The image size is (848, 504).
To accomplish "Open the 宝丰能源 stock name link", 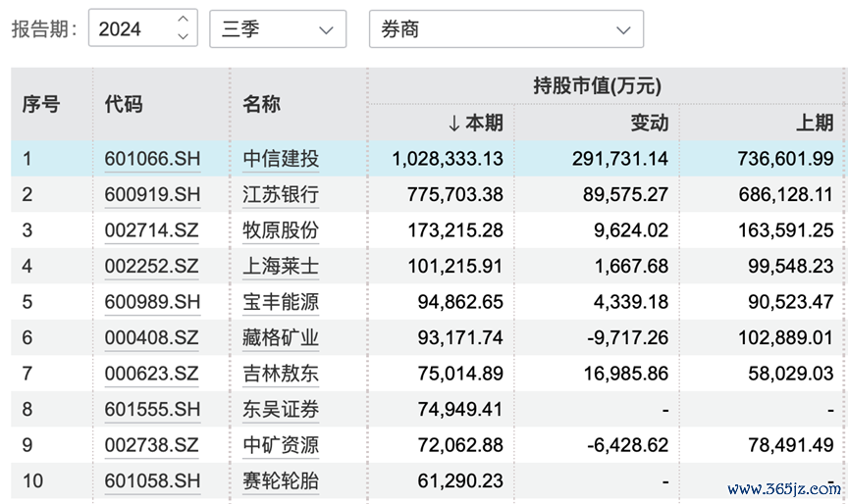I will [281, 301].
